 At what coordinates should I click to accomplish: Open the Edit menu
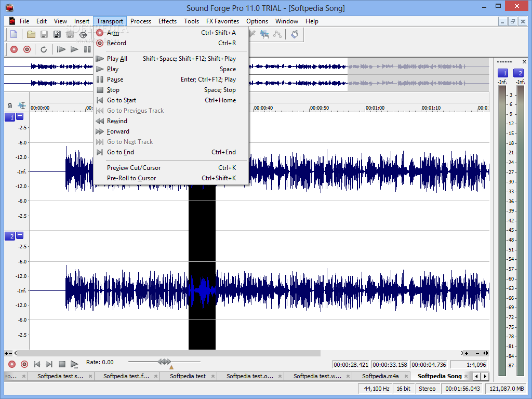(42, 21)
